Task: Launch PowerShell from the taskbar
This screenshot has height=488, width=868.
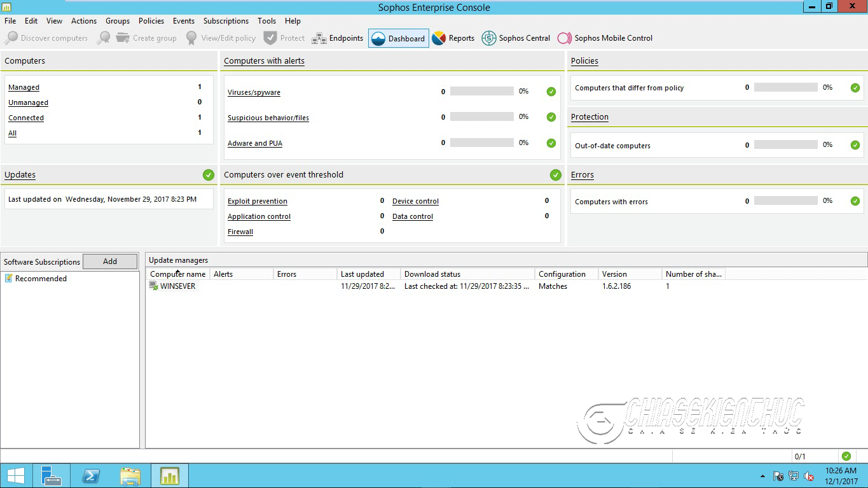Action: (x=91, y=475)
